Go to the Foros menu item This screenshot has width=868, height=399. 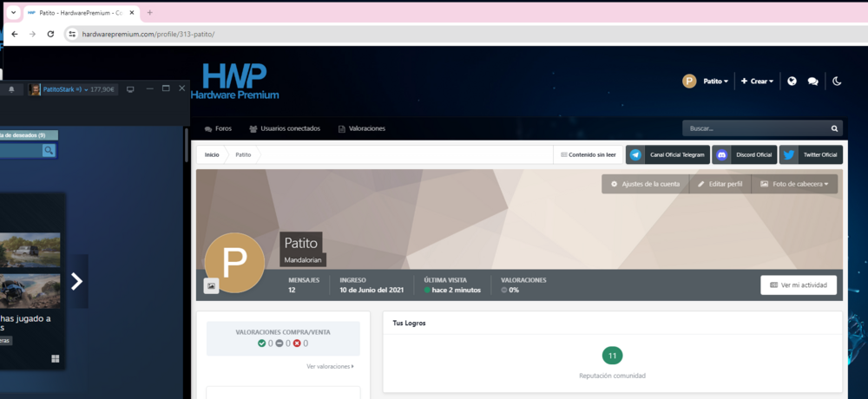pos(218,128)
